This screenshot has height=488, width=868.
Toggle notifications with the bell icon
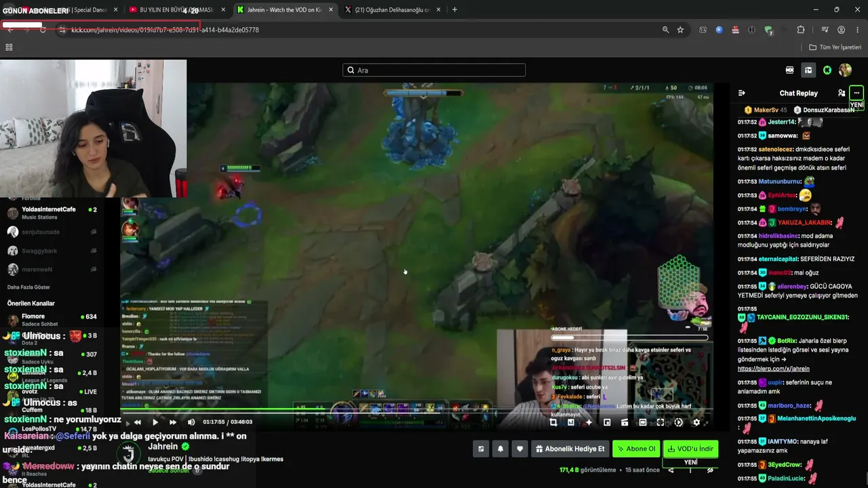[500, 449]
